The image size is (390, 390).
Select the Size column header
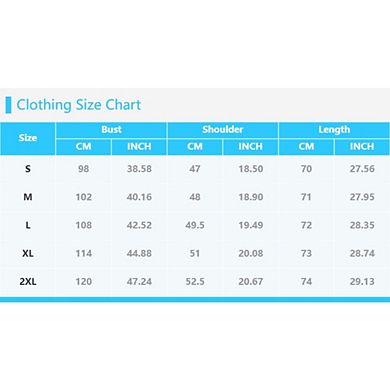tap(28, 138)
